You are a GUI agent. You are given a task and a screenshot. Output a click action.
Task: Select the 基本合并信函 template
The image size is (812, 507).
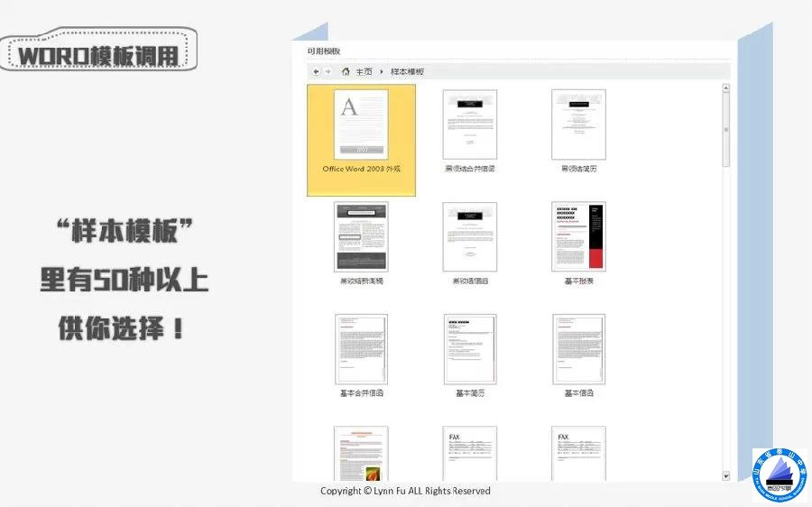point(361,349)
